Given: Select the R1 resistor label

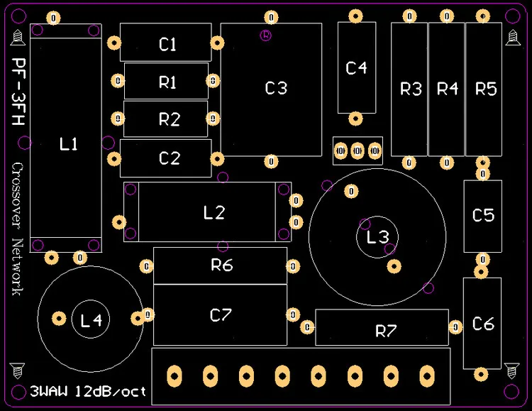Looking at the screenshot, I should point(167,82).
